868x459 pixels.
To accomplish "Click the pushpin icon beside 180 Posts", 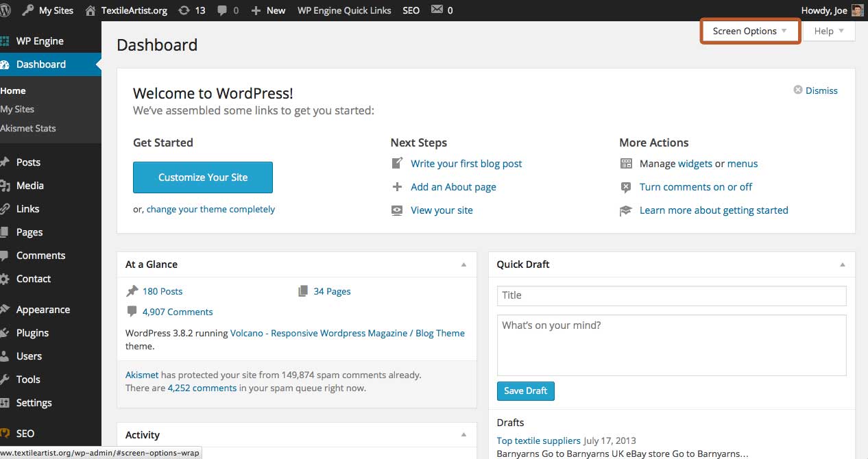I will (x=132, y=291).
